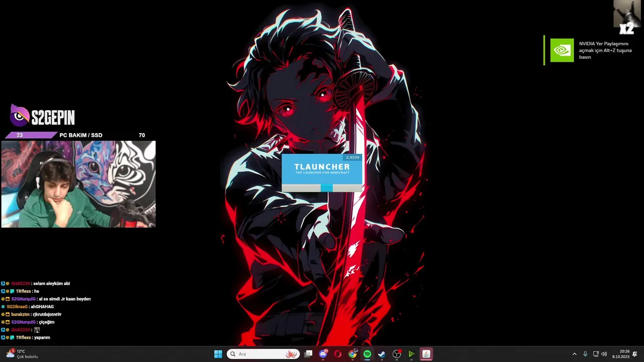The height and width of the screenshot is (362, 644).
Task: Select the Java TLauncher taskbar icon
Action: click(x=426, y=354)
